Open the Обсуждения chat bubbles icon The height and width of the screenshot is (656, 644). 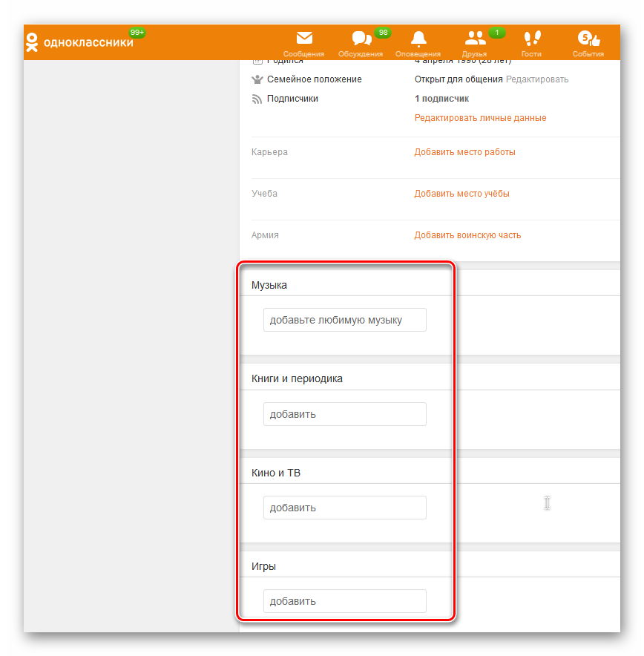click(x=361, y=38)
